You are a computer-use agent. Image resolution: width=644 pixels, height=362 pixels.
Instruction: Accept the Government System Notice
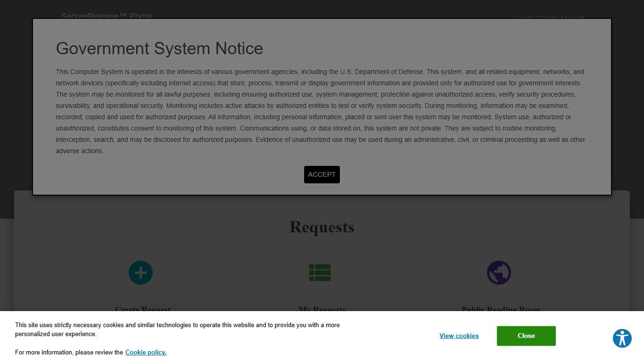pyautogui.click(x=322, y=174)
